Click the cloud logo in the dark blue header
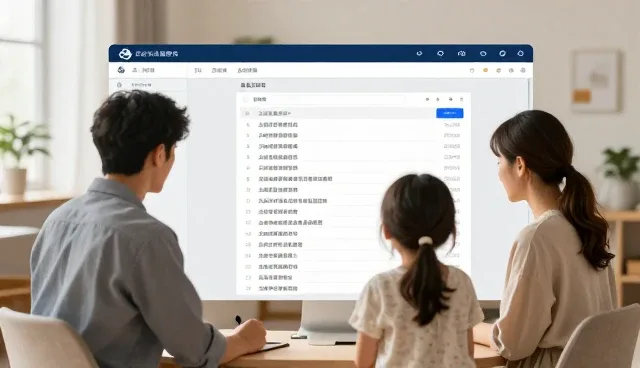 click(125, 53)
